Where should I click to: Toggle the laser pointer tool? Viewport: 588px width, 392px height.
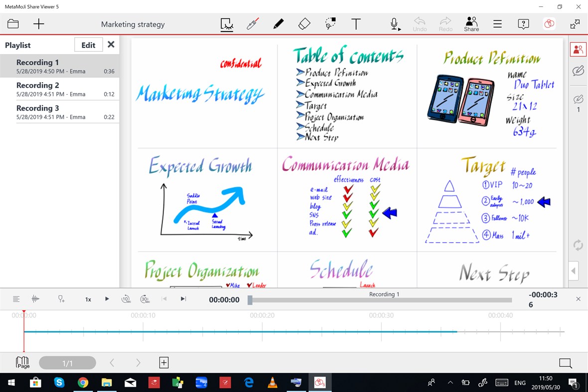click(253, 23)
